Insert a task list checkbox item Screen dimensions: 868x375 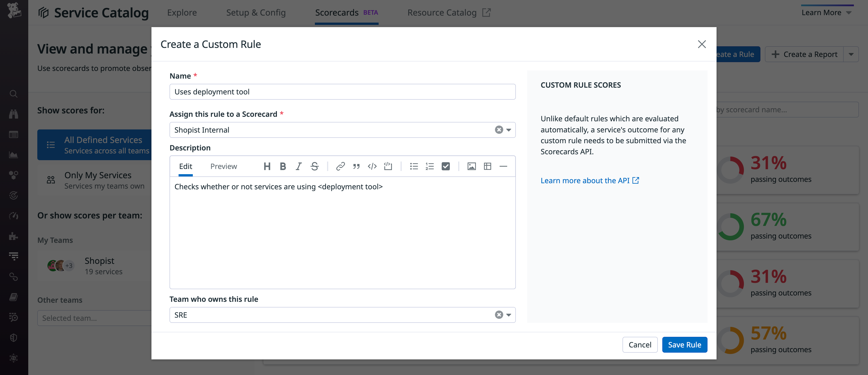[446, 166]
